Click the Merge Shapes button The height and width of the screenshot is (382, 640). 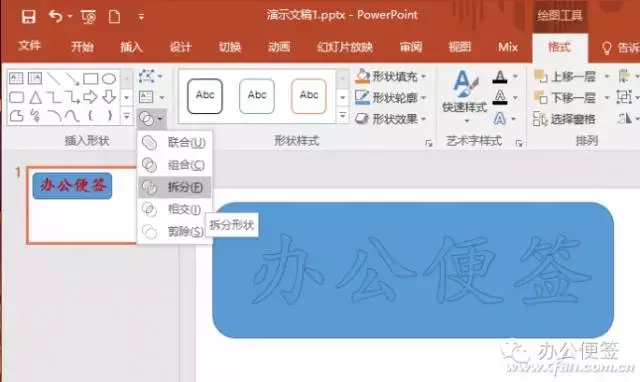151,119
